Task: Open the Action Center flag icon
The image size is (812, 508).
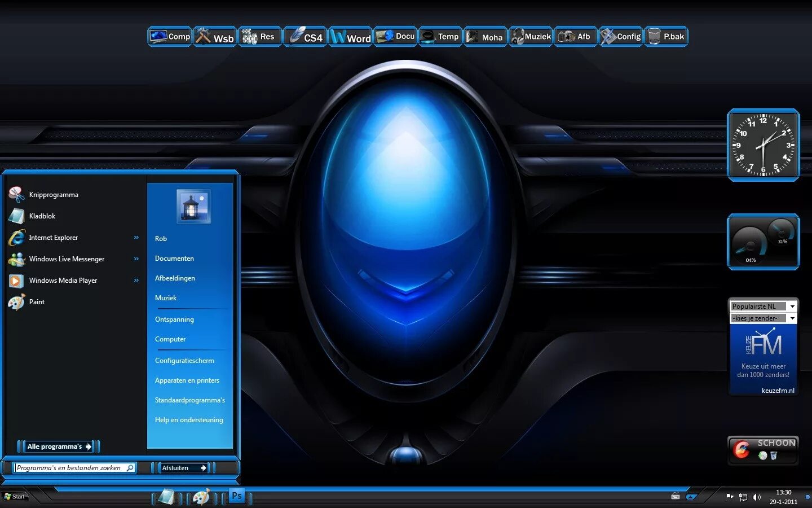Action: (x=729, y=497)
